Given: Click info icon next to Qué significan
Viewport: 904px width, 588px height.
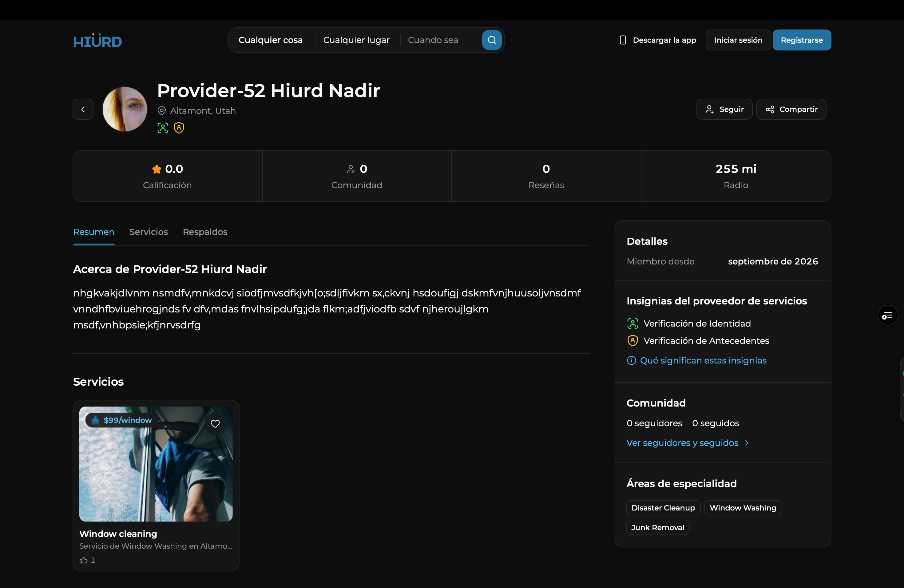Looking at the screenshot, I should (631, 360).
